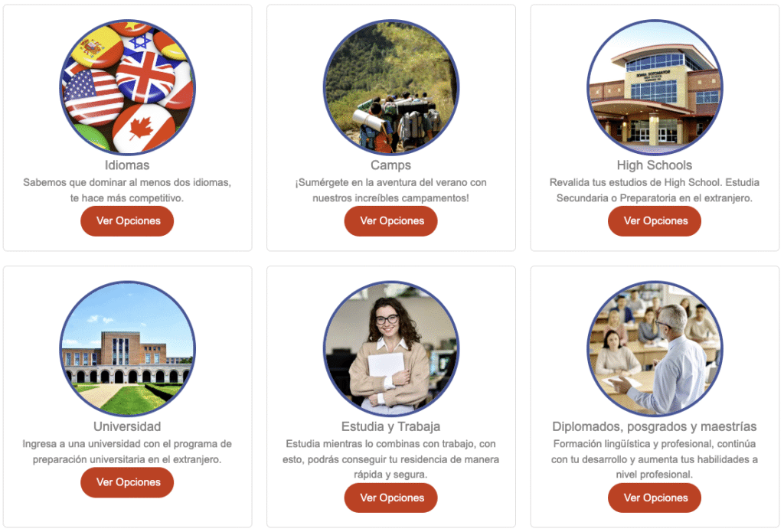Click the hikers Camps circular image
The height and width of the screenshot is (532, 784).
tap(391, 87)
